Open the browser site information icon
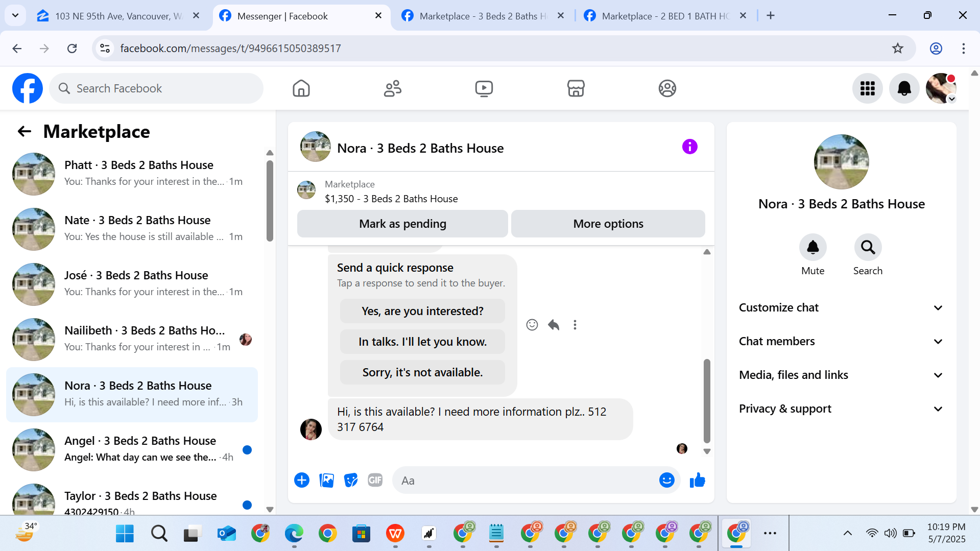Viewport: 980px width, 551px height. point(105,49)
